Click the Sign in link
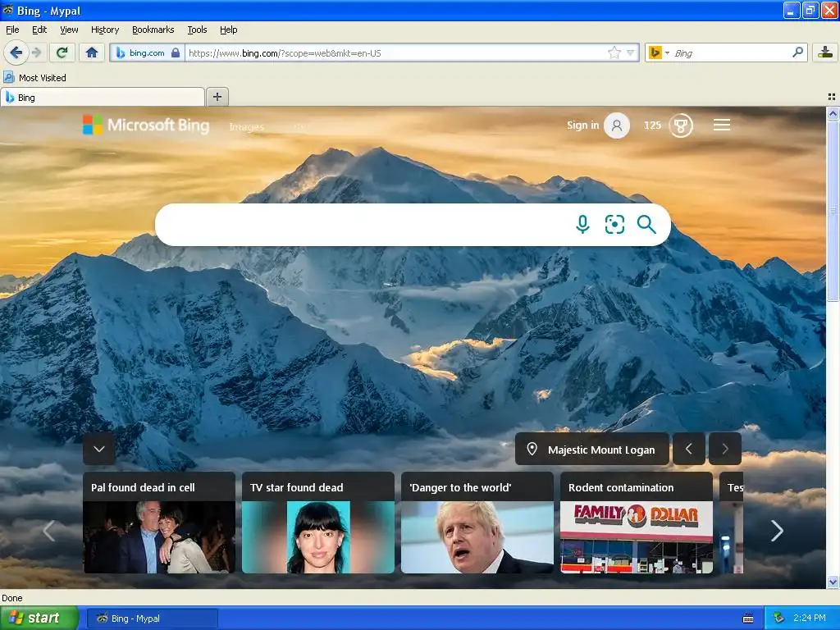The width and height of the screenshot is (840, 630). click(583, 125)
